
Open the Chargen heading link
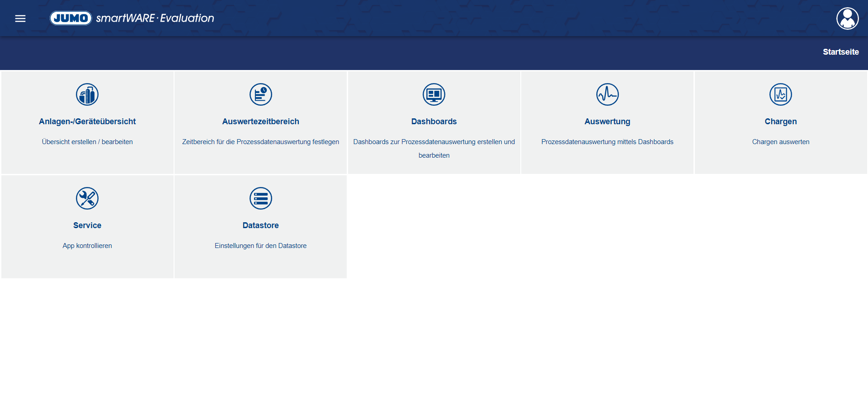click(781, 122)
